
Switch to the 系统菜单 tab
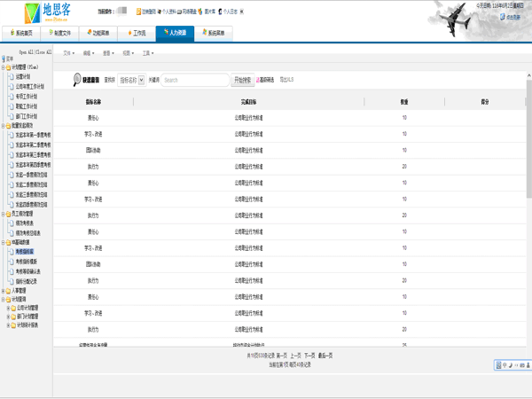[214, 34]
